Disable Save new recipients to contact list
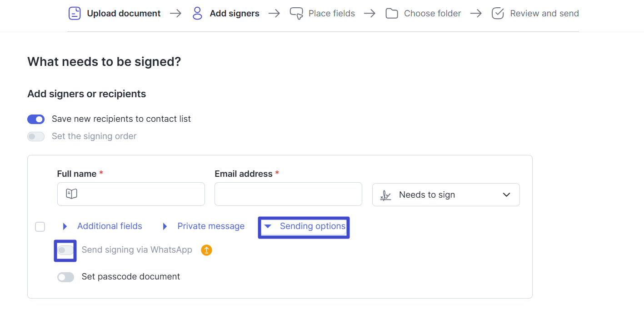Viewport: 644px width, 329px height. click(x=36, y=119)
